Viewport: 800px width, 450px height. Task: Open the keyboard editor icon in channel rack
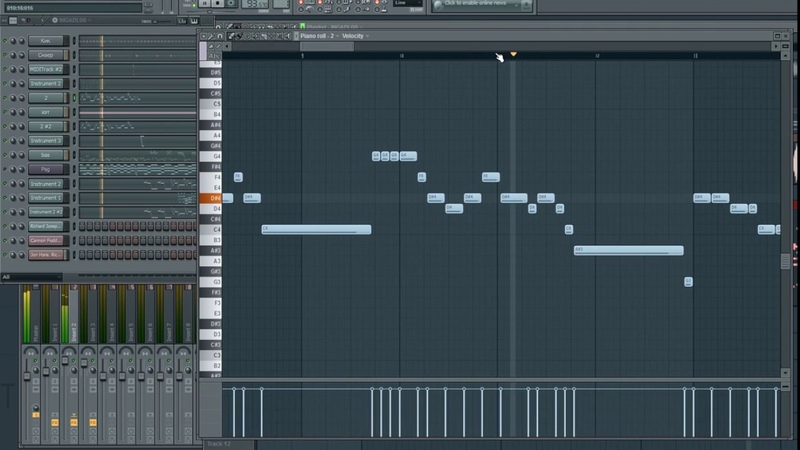[x=194, y=20]
